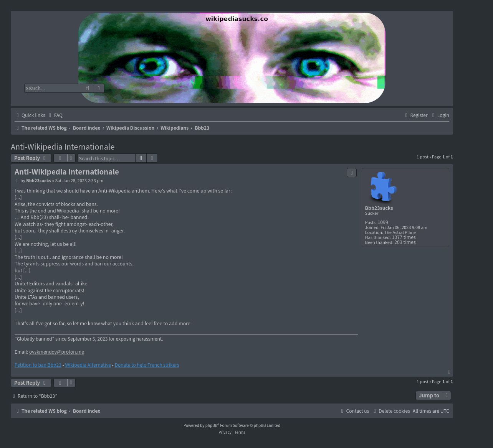Click the 'Been thanked: 203 times' text
The image size is (493, 448).
[390, 242]
